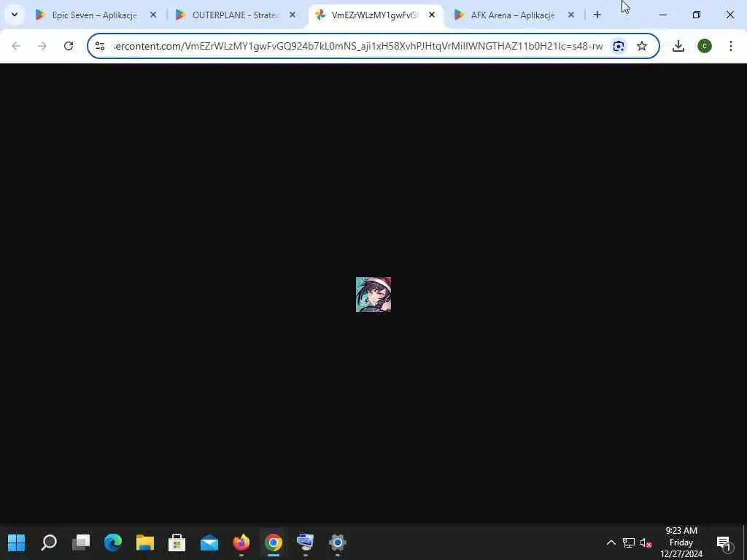Screen dimensions: 747x560
Task: Open Microsoft Store from taskbar
Action: [x=177, y=542]
